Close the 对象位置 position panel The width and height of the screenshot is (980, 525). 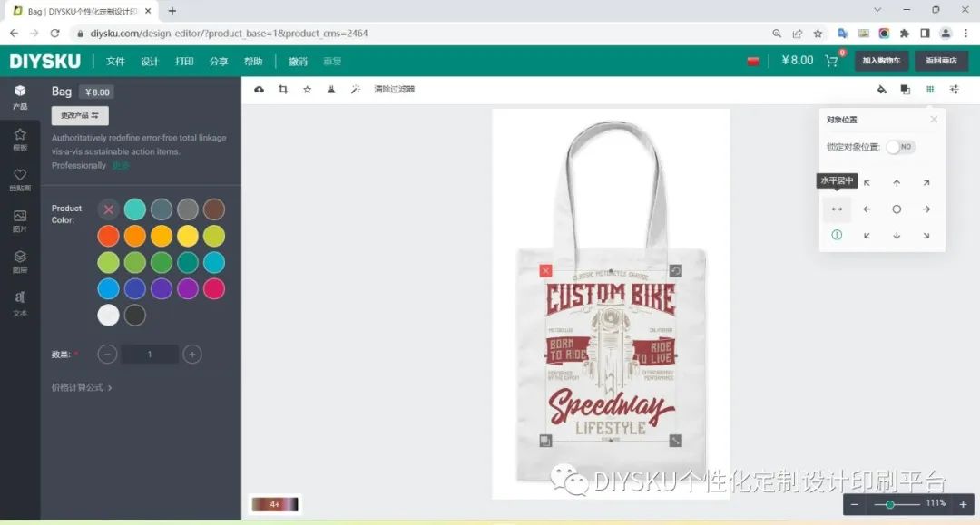click(x=934, y=119)
